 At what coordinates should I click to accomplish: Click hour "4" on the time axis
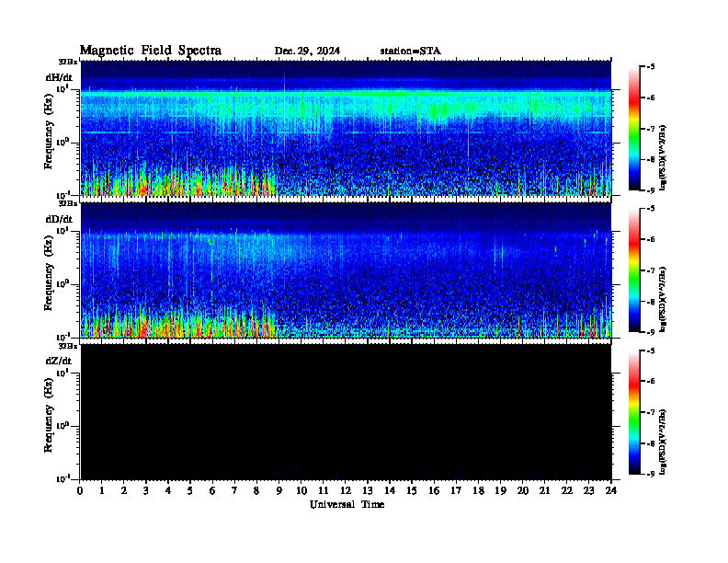click(168, 490)
